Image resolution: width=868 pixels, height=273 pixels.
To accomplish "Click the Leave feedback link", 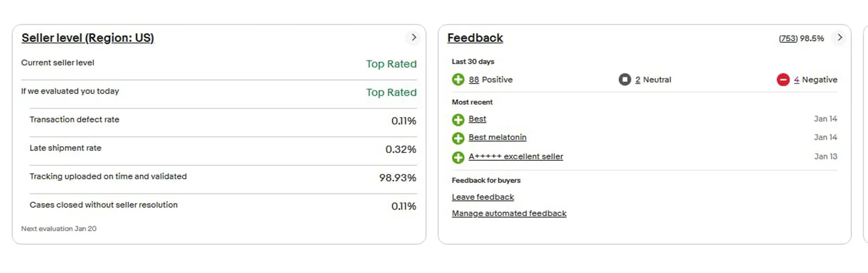I will coord(483,197).
